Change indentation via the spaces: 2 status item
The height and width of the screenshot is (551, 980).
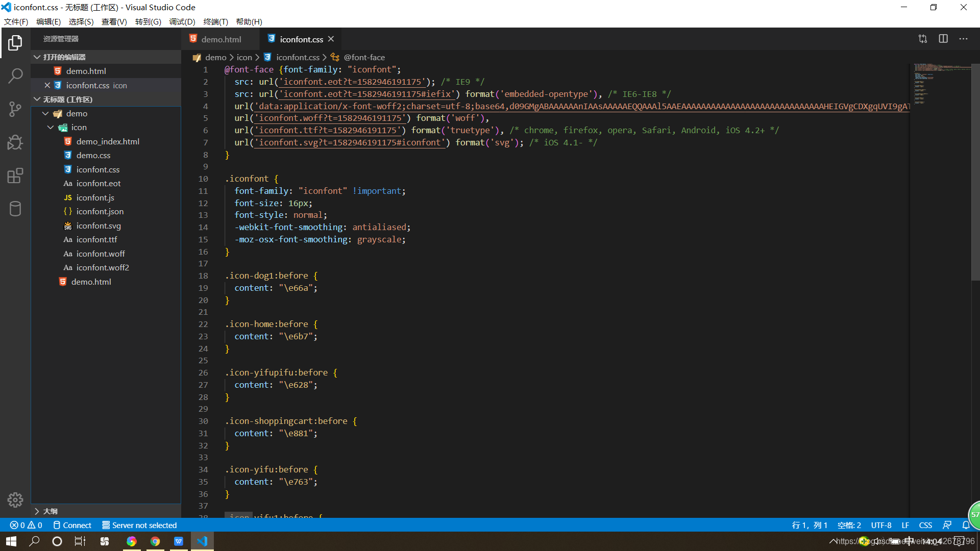click(x=849, y=525)
